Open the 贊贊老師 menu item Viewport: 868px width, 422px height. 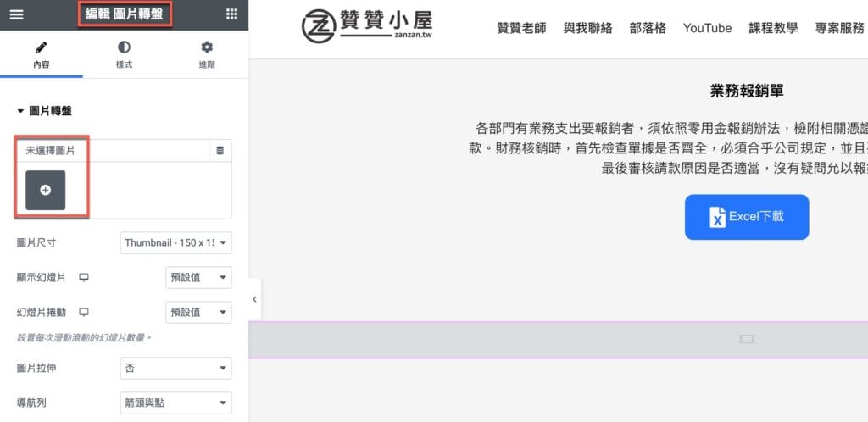tap(521, 28)
